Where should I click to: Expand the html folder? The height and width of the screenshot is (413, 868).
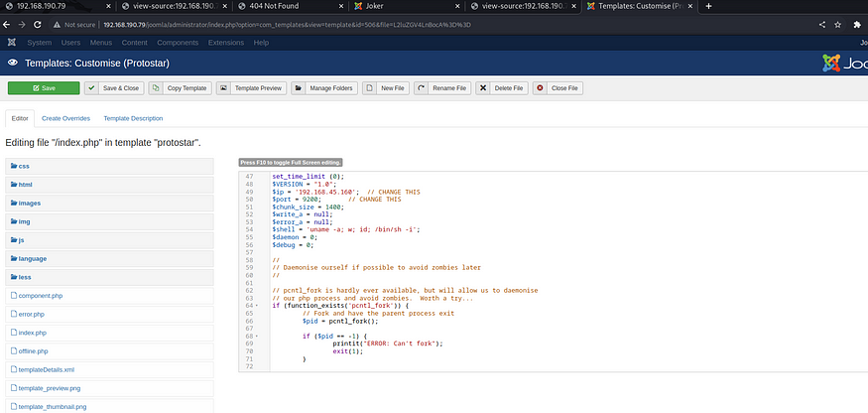(x=109, y=185)
